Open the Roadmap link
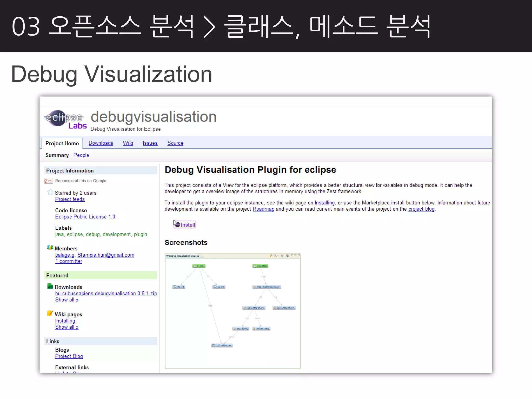Viewport: 532px width, 399px height. click(263, 209)
